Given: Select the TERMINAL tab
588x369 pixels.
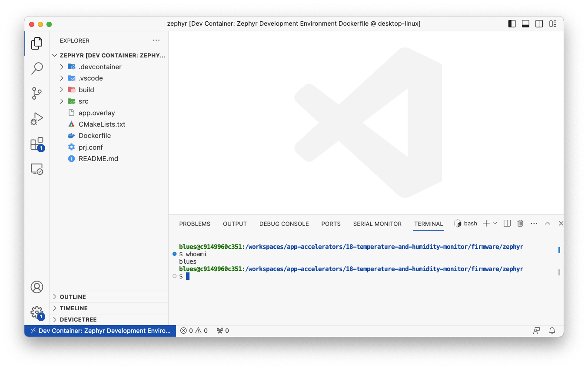Looking at the screenshot, I should point(429,224).
